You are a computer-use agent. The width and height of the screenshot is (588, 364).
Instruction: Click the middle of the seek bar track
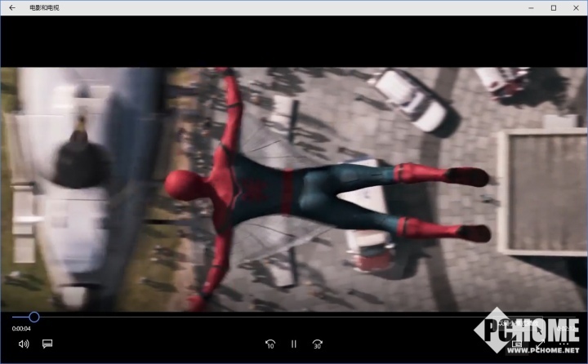pos(294,317)
